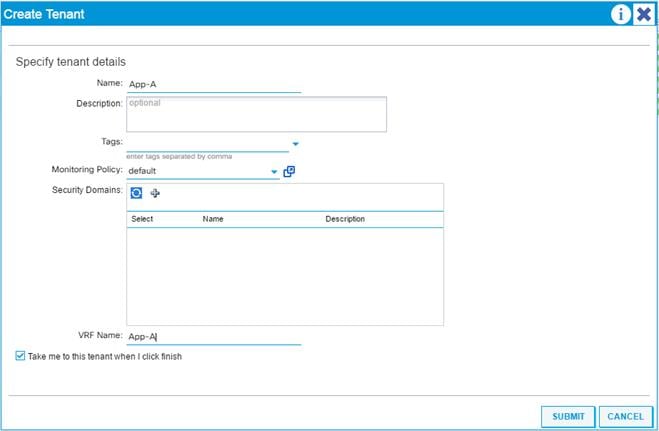This screenshot has width=659, height=431.
Task: Click the 'VRF Name:' label
Action: coord(100,335)
